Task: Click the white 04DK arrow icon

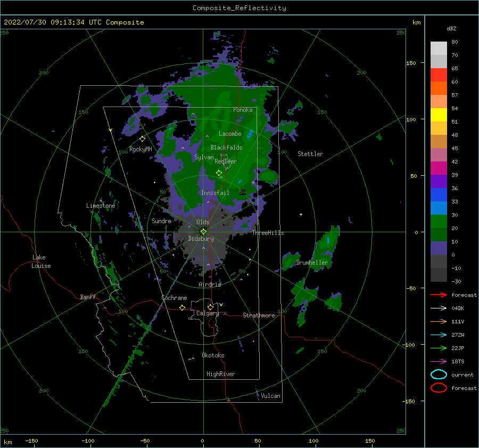Action: click(439, 308)
